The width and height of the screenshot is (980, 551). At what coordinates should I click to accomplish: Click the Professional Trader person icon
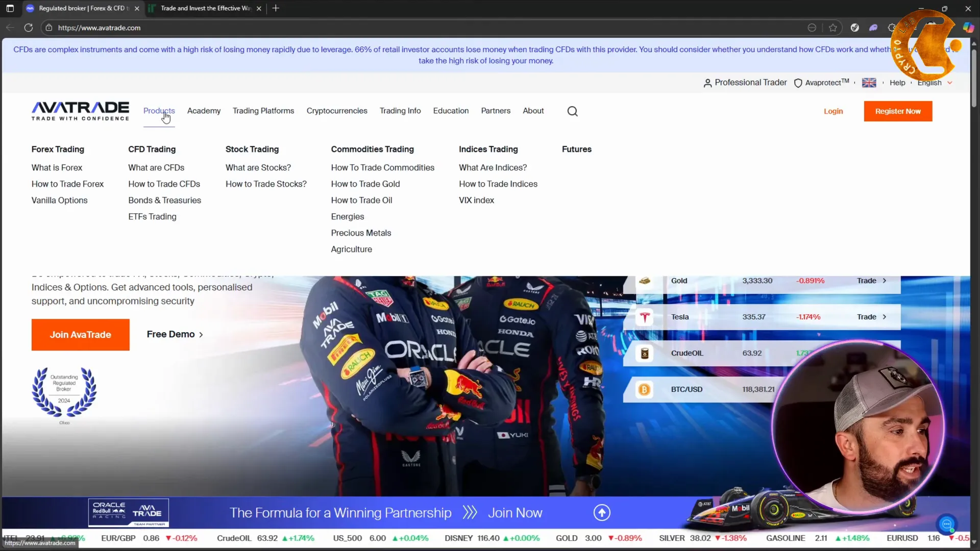pos(707,83)
